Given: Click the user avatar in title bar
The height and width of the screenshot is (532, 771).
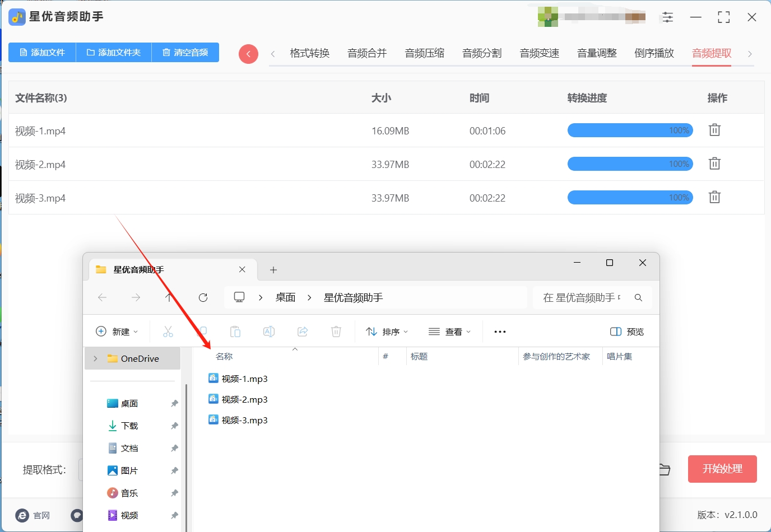Looking at the screenshot, I should point(547,17).
